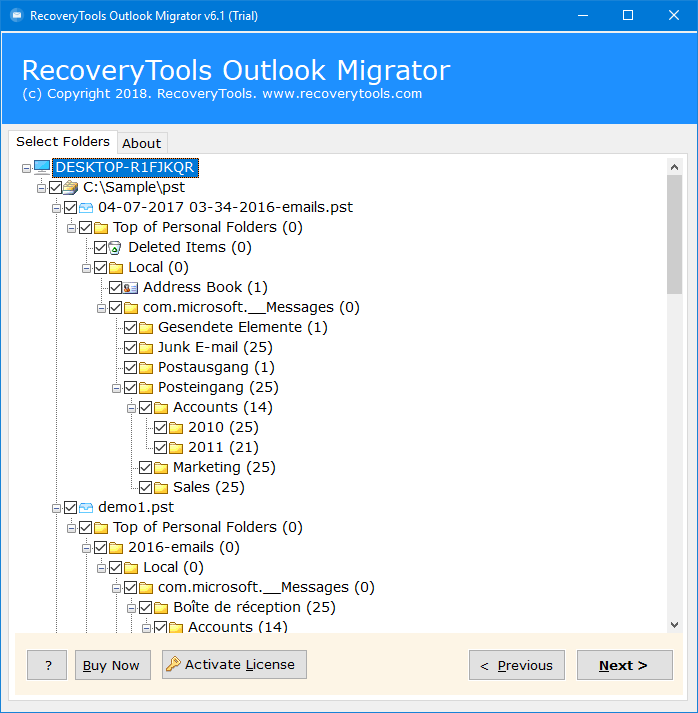Click the Buy Now button
This screenshot has width=698, height=713.
[113, 665]
